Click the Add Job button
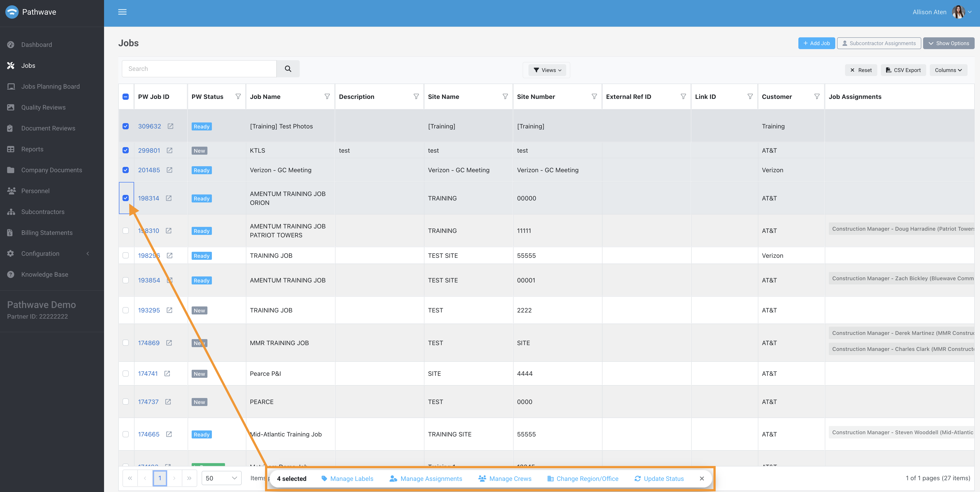The image size is (980, 492). 816,43
